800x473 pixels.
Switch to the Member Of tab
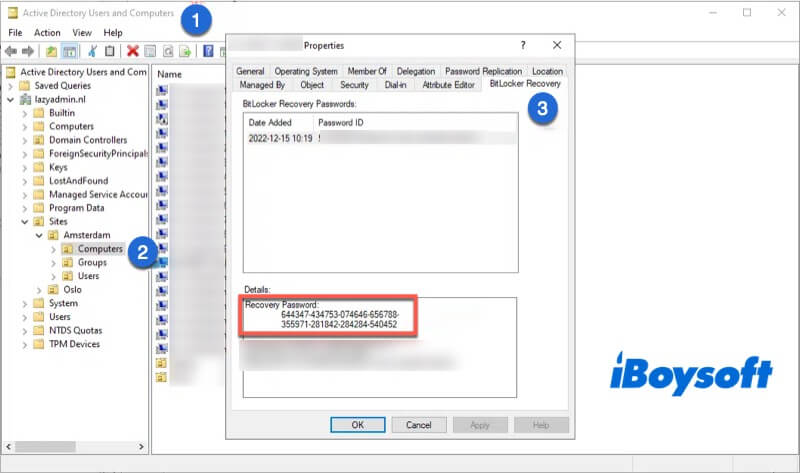tap(367, 71)
